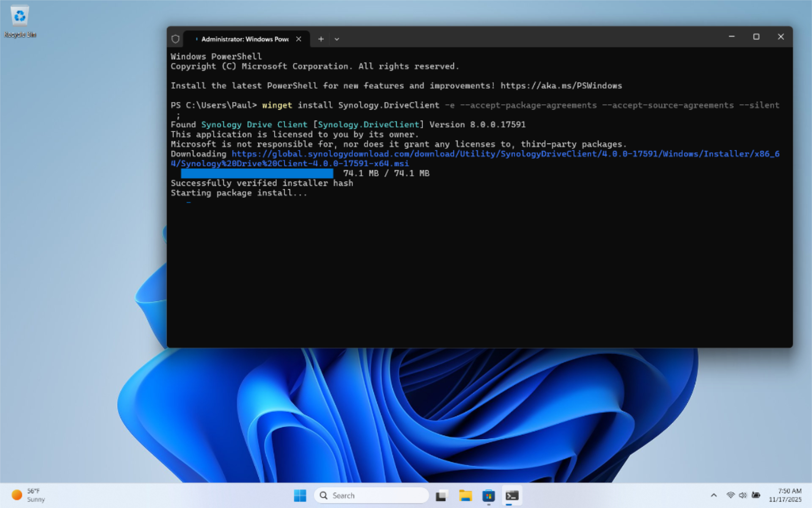Open the Windows Start menu
This screenshot has height=508, width=812.
tap(300, 495)
